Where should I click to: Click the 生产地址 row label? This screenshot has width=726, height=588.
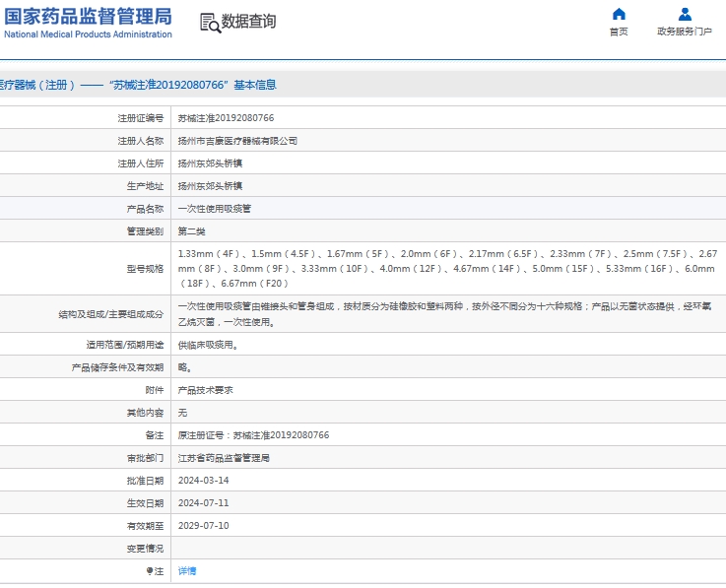click(x=145, y=186)
